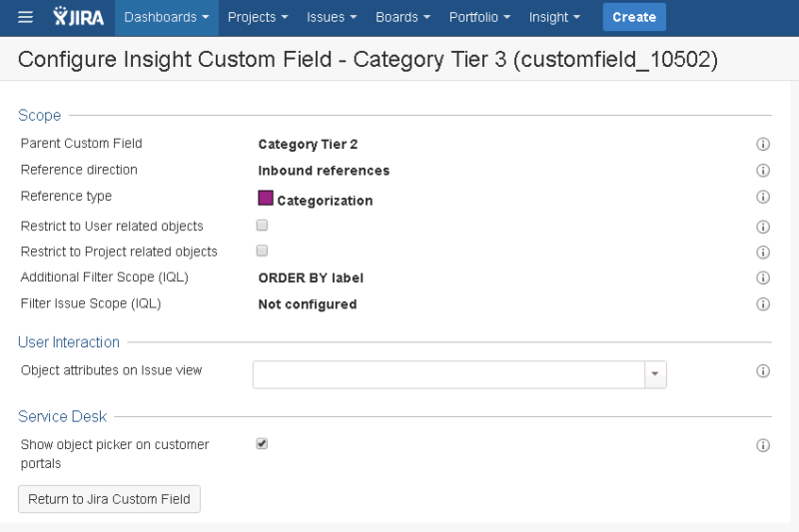Open the Boards menu
The height and width of the screenshot is (532, 799).
403,17
